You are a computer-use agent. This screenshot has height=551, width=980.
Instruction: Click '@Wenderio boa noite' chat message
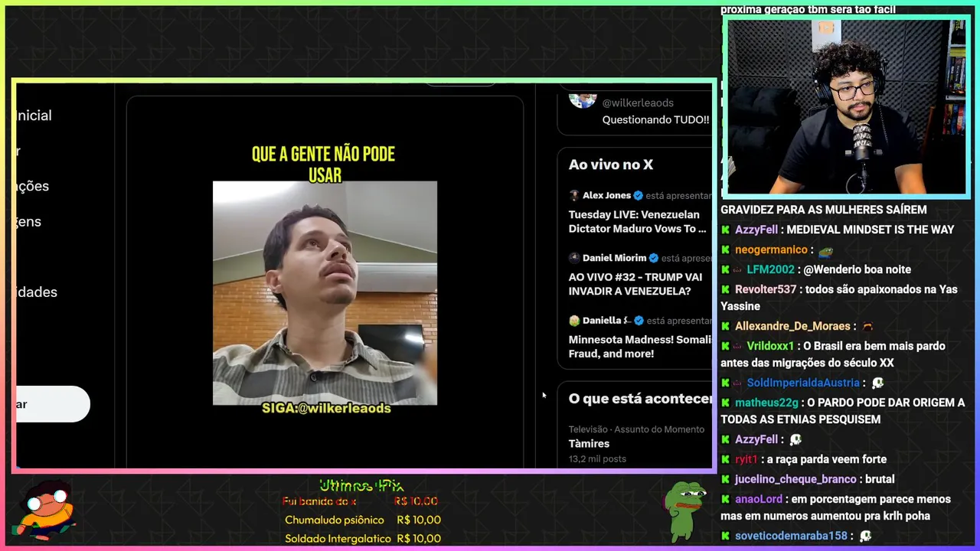click(x=857, y=269)
